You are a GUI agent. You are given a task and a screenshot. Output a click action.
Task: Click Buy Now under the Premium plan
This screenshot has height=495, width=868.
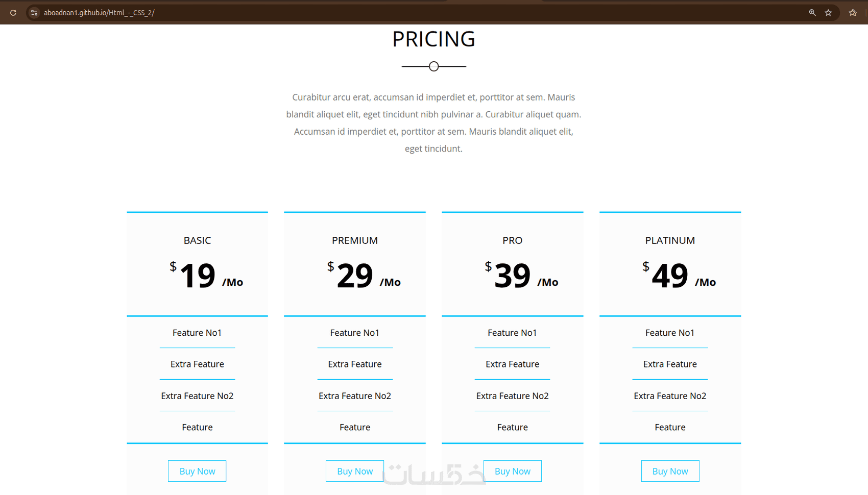coord(355,471)
